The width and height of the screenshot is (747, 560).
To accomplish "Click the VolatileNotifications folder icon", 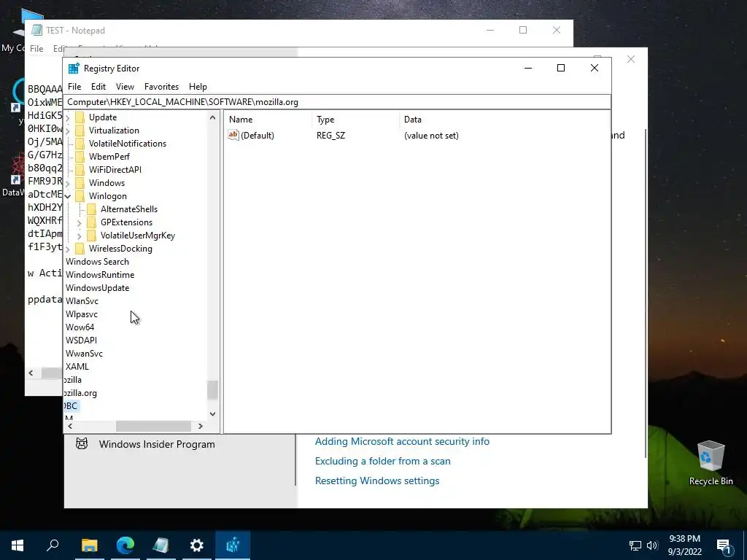I will pyautogui.click(x=80, y=144).
